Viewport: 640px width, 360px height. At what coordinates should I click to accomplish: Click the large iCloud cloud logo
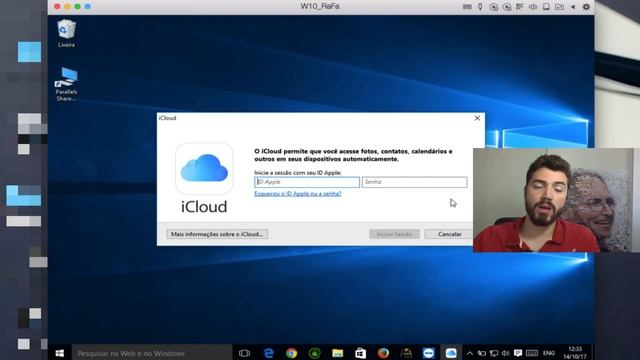[204, 168]
